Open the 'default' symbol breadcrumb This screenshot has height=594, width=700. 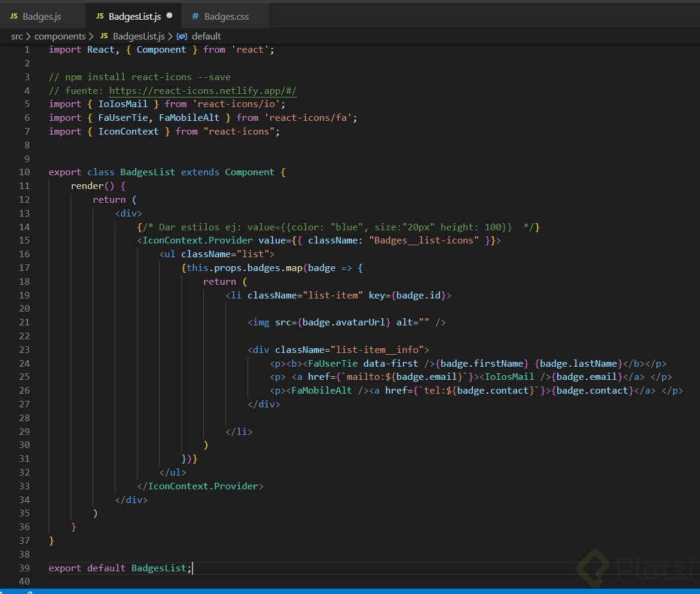[x=206, y=36]
